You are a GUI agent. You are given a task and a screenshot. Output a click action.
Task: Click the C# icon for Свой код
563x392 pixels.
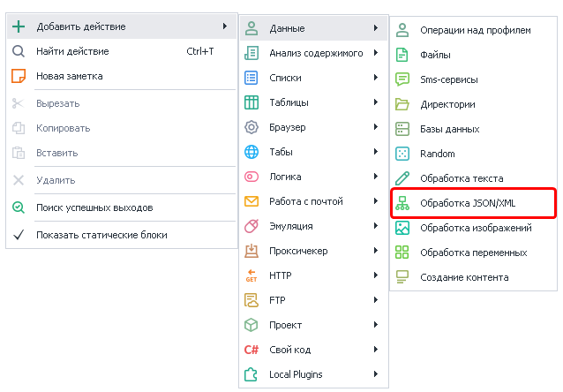click(x=251, y=350)
